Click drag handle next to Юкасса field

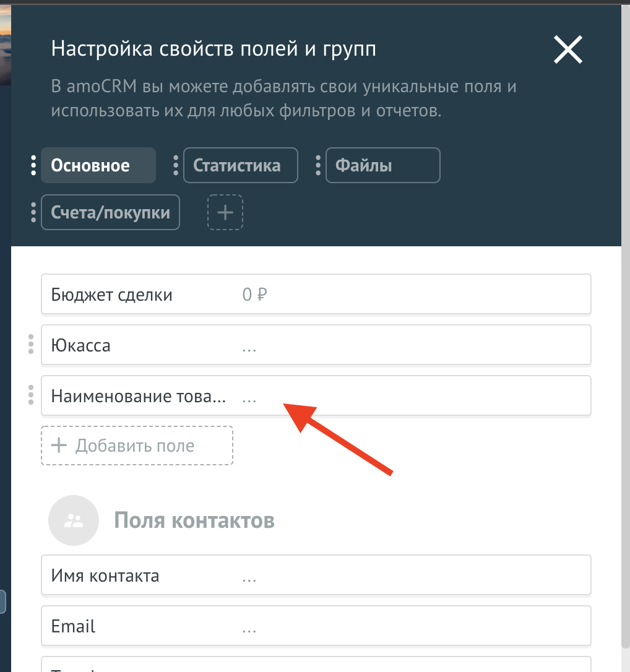coord(31,345)
